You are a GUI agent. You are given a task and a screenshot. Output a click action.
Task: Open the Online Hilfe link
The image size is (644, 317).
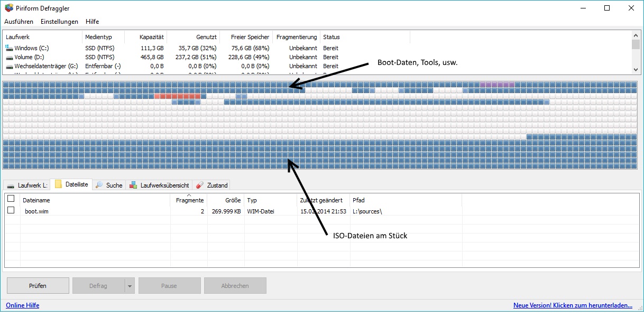pyautogui.click(x=22, y=305)
